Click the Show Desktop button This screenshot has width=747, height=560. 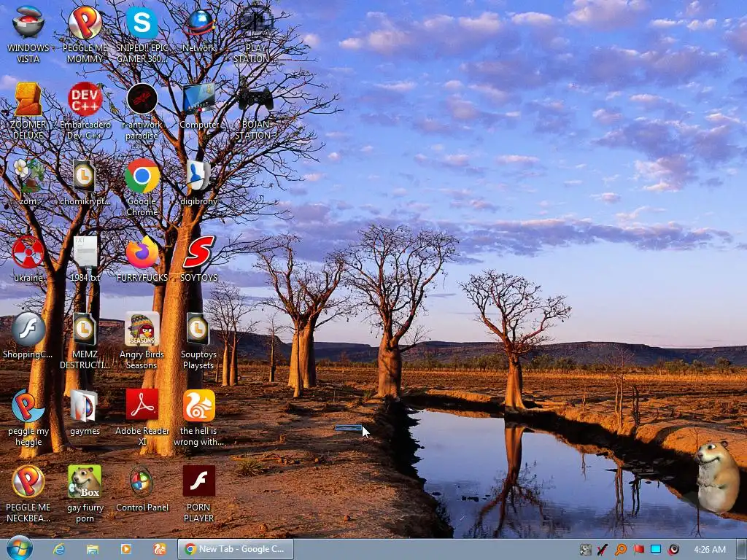741,549
